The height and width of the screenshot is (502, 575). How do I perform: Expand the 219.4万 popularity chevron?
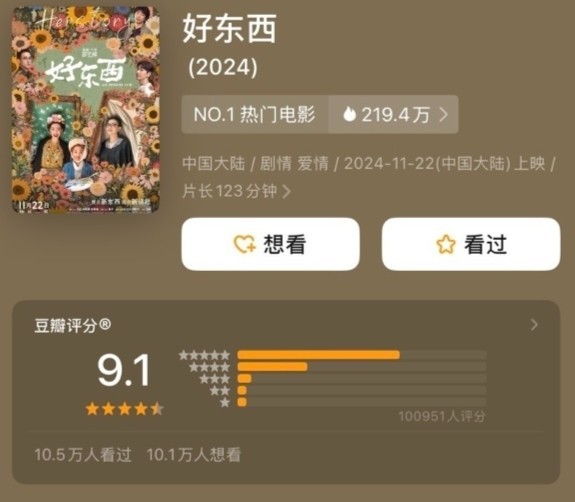[444, 114]
